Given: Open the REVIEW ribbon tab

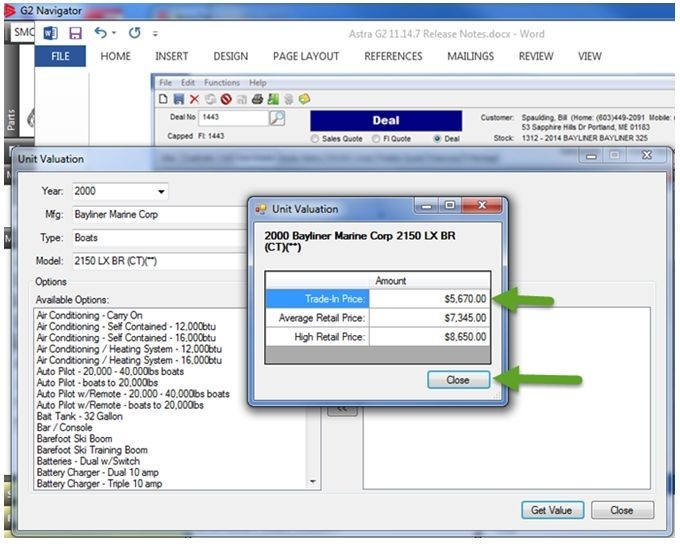Looking at the screenshot, I should 536,56.
